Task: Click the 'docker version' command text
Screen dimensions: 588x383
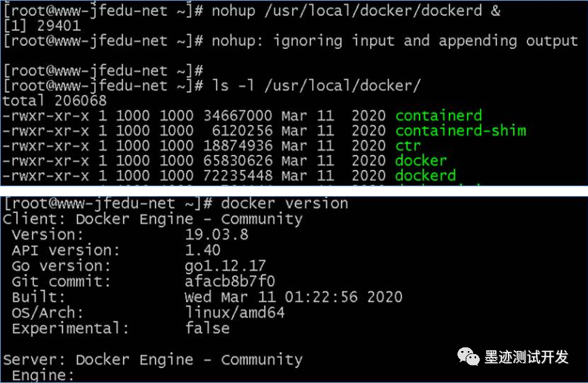Action: [285, 203]
